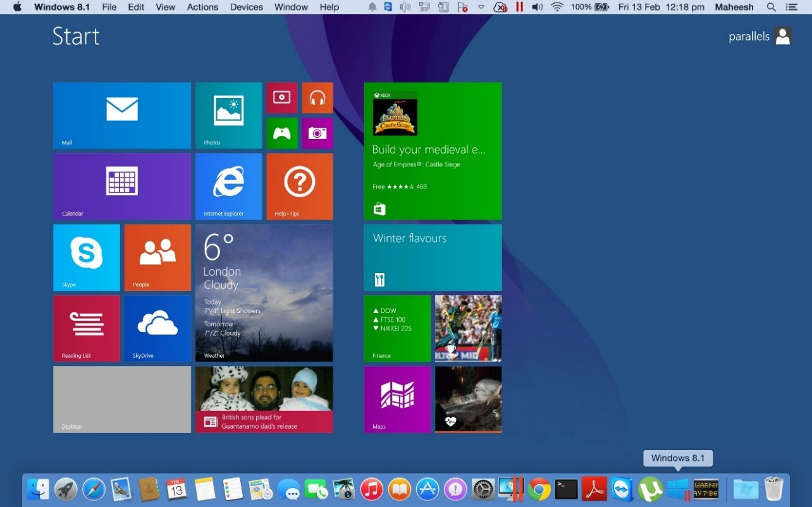
Task: Click the date and time in menu bar
Action: pyautogui.click(x=661, y=7)
